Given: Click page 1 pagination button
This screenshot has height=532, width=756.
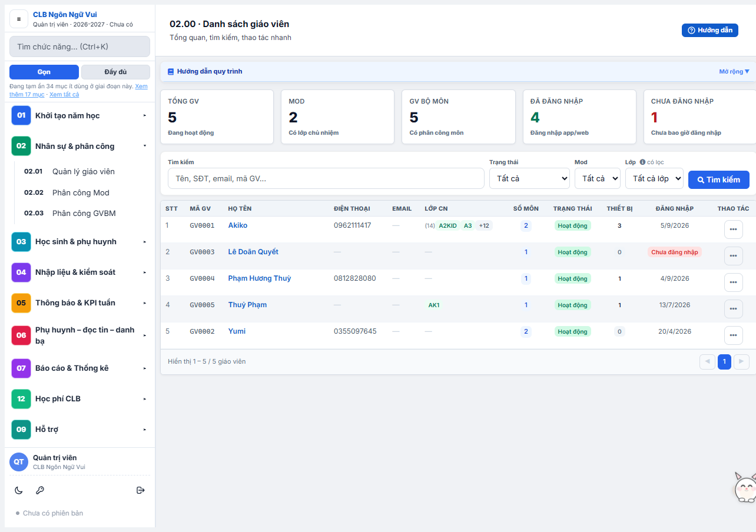Looking at the screenshot, I should [725, 362].
